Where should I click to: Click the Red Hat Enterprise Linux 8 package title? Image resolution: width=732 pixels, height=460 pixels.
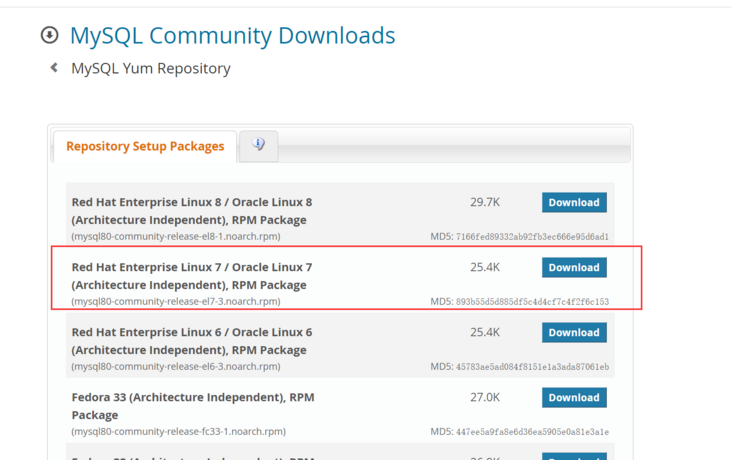click(192, 211)
